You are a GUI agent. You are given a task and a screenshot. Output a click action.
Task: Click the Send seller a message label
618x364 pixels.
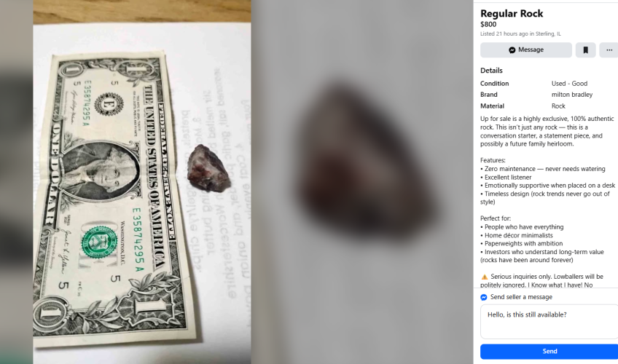pos(521,297)
